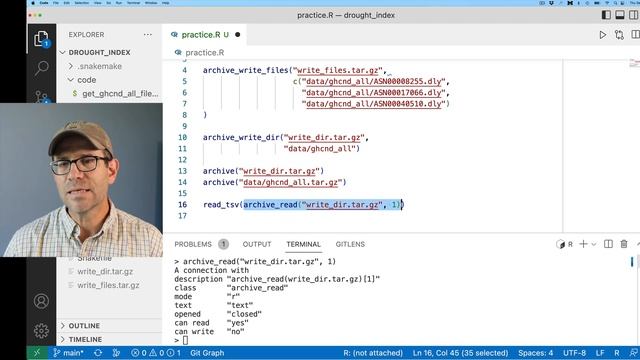The image size is (640, 360).
Task: Switch to the GITLENS tab
Action: [350, 244]
